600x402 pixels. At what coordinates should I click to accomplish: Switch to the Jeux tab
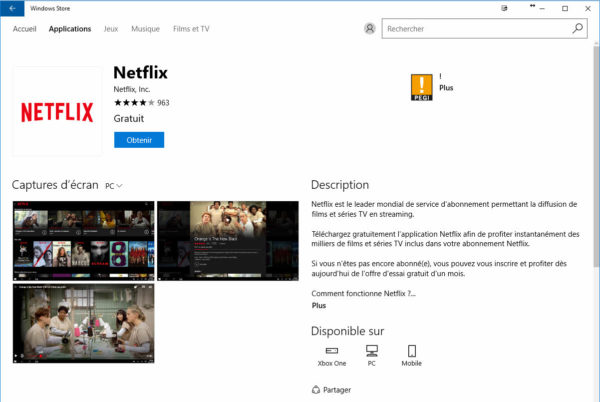click(110, 29)
